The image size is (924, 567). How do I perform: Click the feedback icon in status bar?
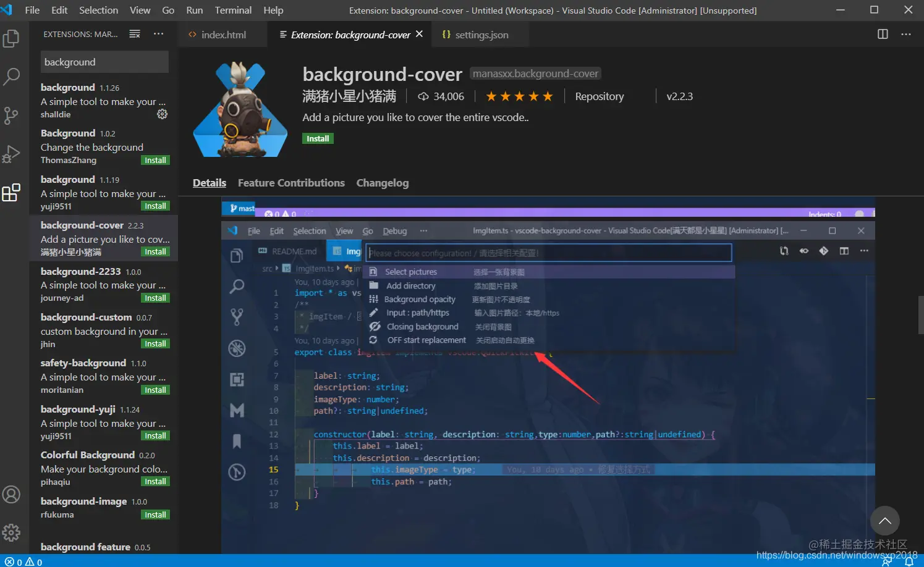[887, 561]
